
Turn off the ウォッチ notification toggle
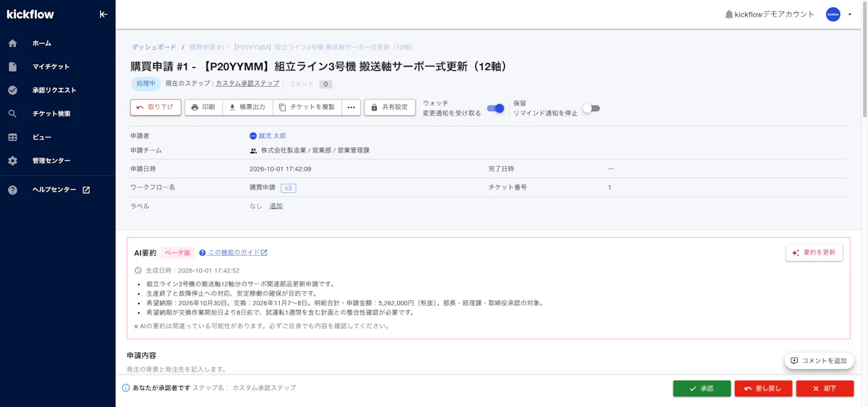[x=495, y=108]
